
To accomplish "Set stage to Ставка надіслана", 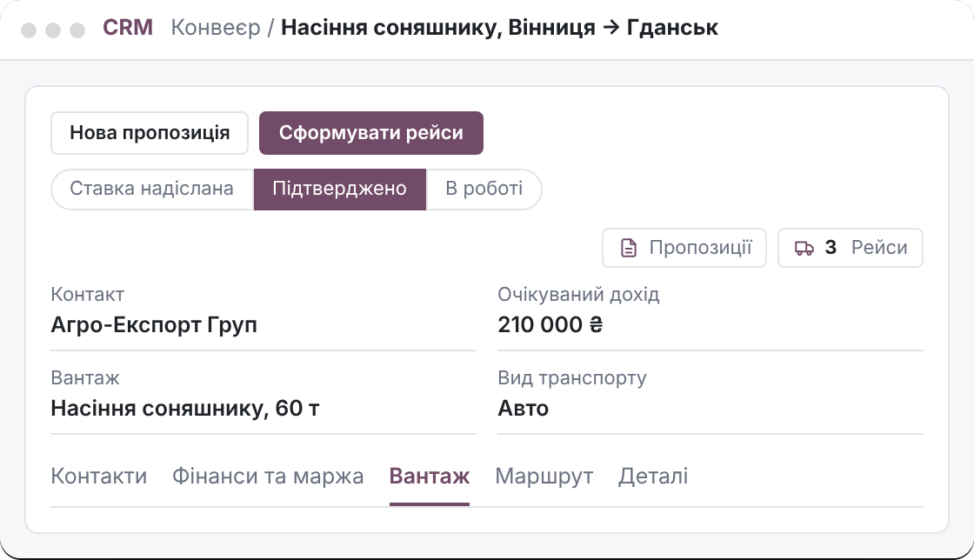I will point(151,189).
